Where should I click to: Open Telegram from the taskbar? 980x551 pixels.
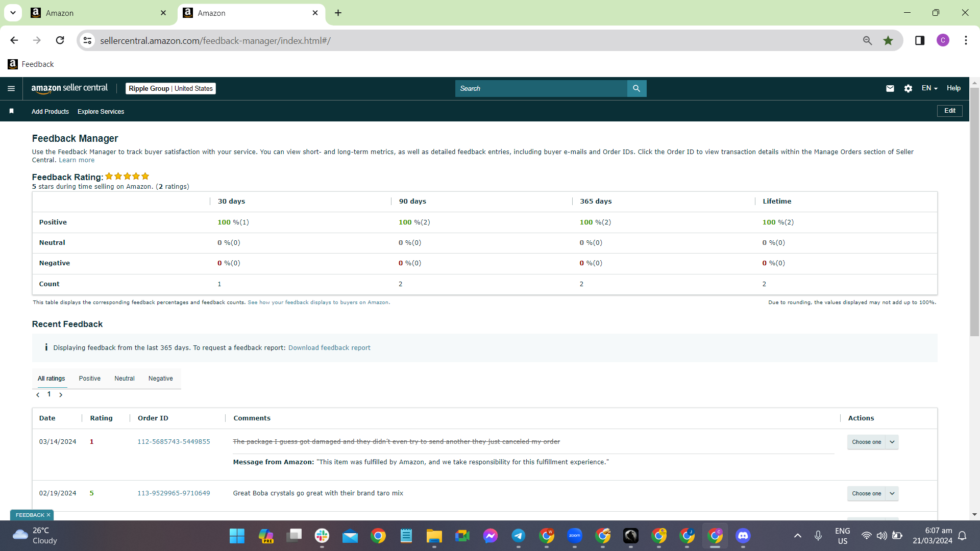(519, 536)
